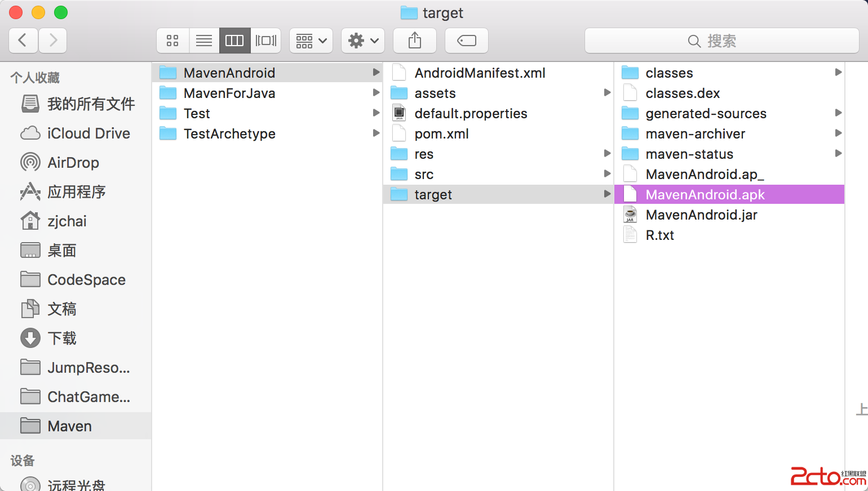This screenshot has height=491, width=868.
Task: Expand maven-archiver using its arrow
Action: coord(838,133)
